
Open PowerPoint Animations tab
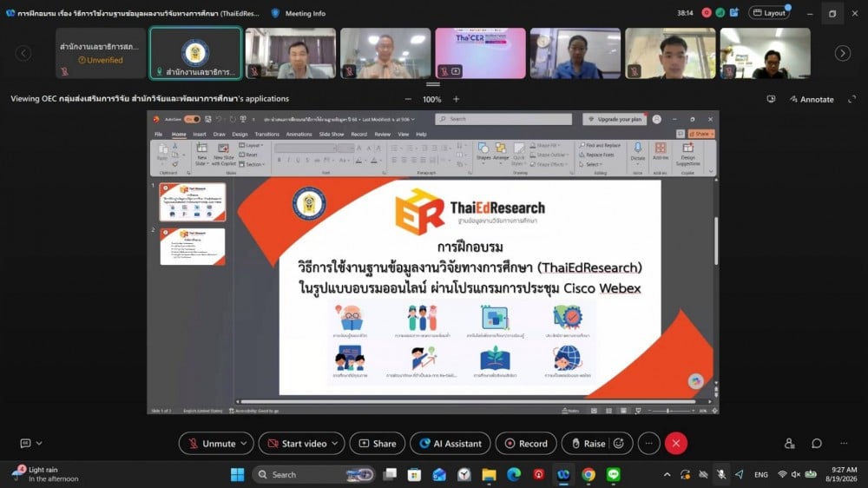299,134
